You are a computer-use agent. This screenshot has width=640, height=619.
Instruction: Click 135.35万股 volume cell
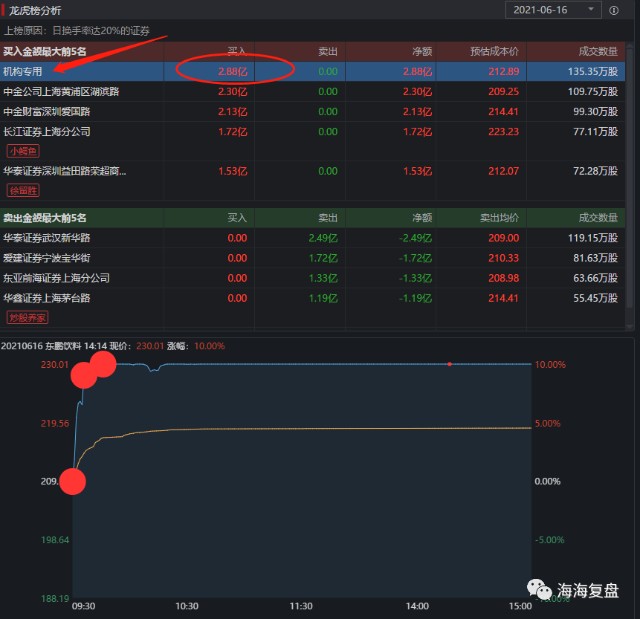pyautogui.click(x=593, y=71)
